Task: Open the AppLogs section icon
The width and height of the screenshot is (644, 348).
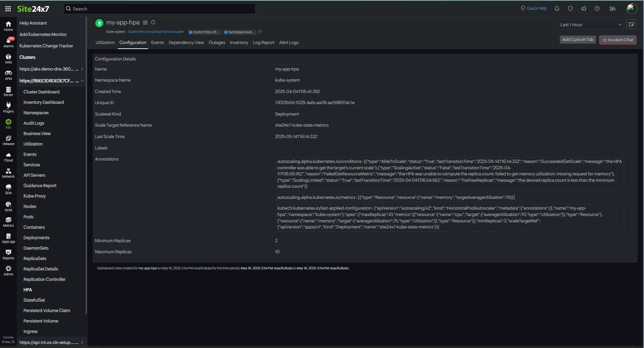Action: (8, 238)
